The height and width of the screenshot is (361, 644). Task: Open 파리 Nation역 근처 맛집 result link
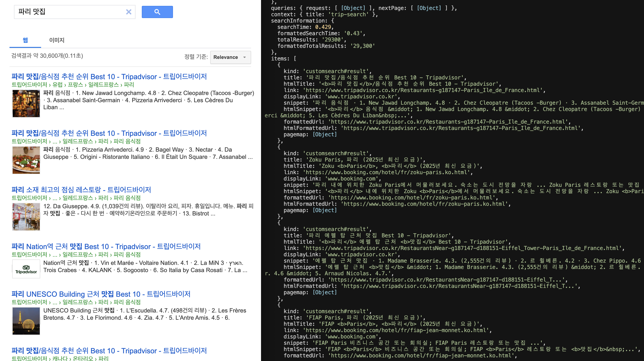tap(106, 246)
